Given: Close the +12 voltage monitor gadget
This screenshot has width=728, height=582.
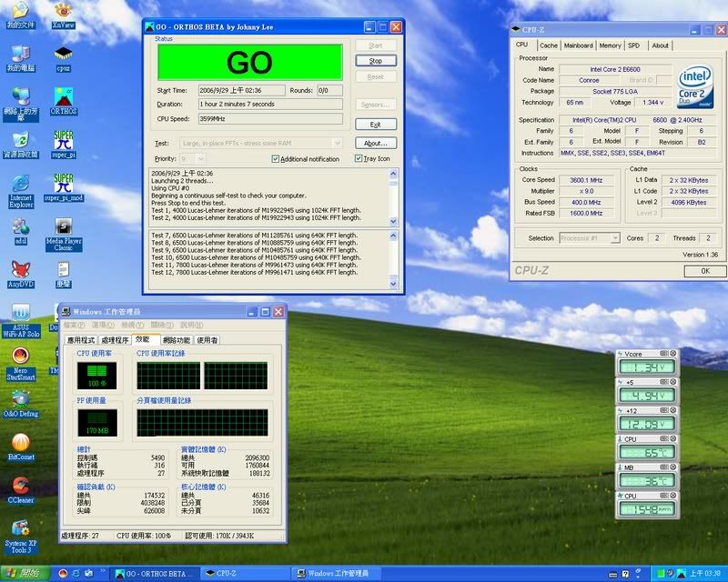Looking at the screenshot, I should [x=672, y=410].
